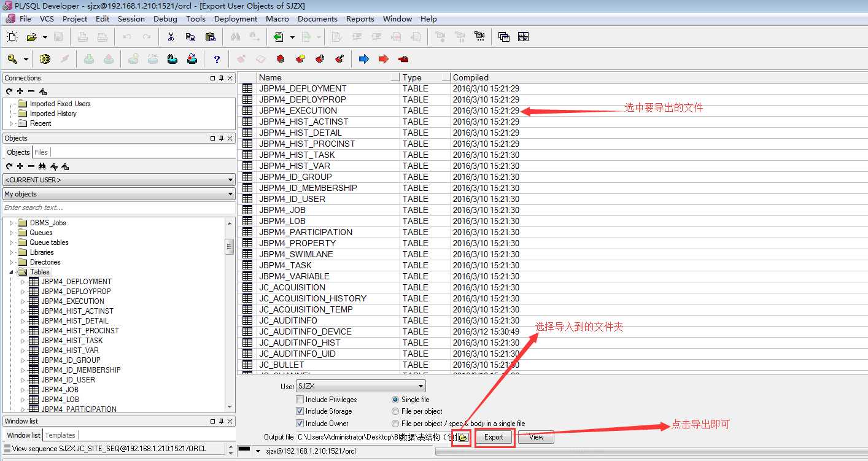Pin the Connections panel
The height and width of the screenshot is (461, 868).
pos(222,78)
